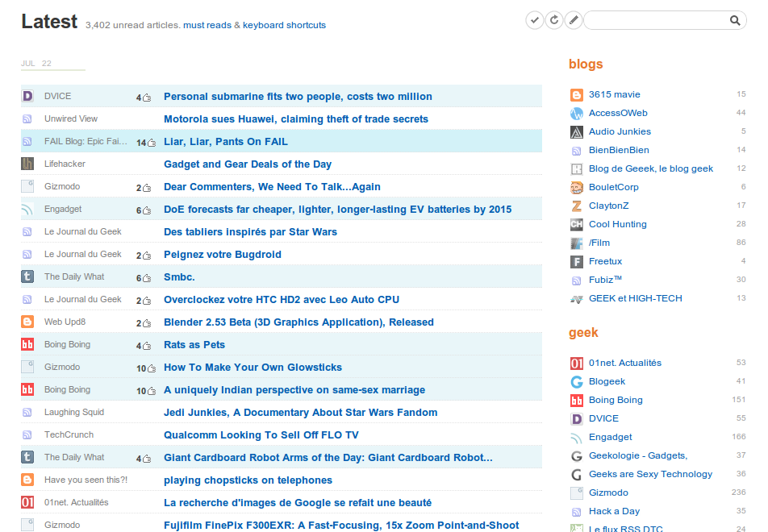The height and width of the screenshot is (532, 768).
Task: Click the thumbs-up icon on the DVICE submarine article
Action: click(x=147, y=98)
